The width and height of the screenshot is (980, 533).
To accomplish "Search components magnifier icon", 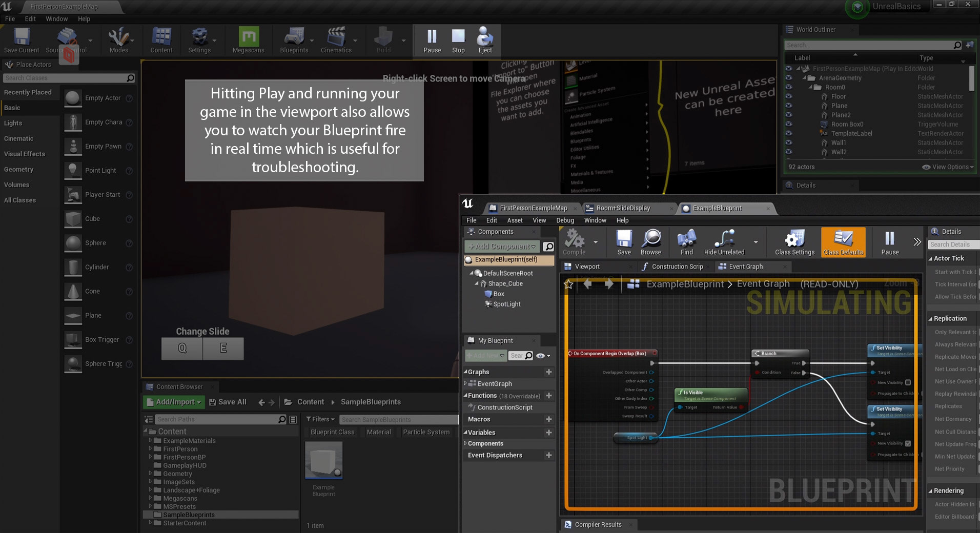I will click(x=548, y=247).
